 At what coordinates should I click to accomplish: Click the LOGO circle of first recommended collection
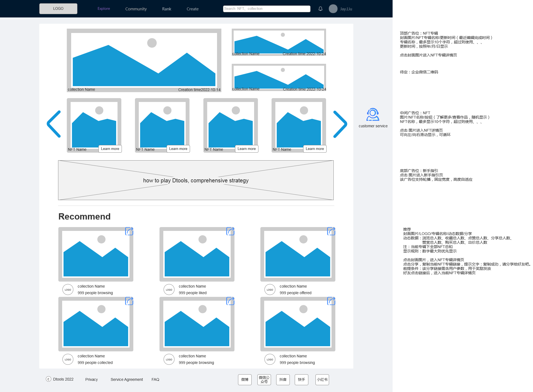[x=68, y=290]
